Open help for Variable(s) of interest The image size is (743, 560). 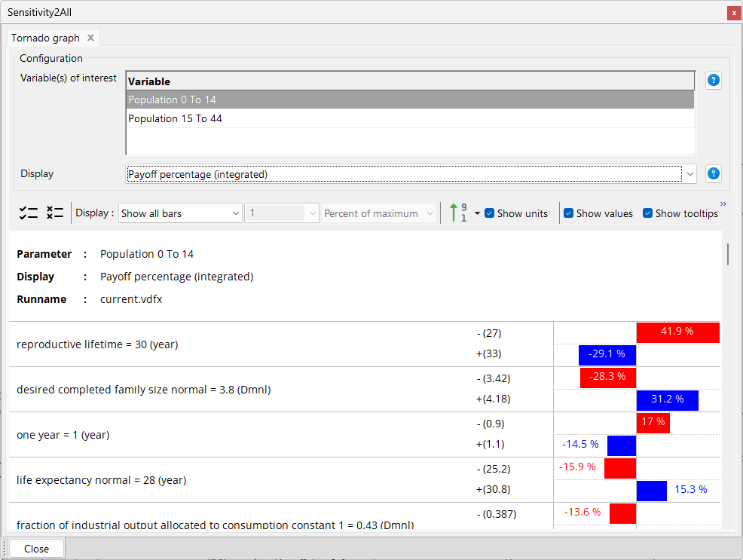coord(713,81)
